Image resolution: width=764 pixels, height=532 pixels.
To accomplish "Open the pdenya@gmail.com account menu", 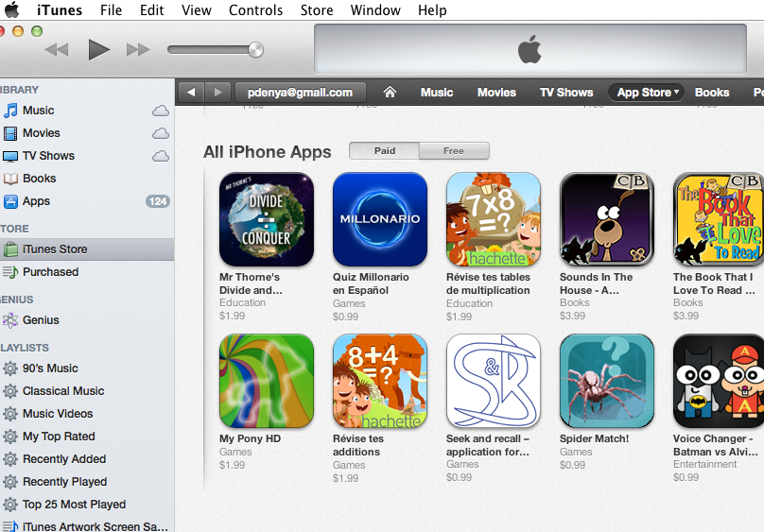I will (x=300, y=92).
